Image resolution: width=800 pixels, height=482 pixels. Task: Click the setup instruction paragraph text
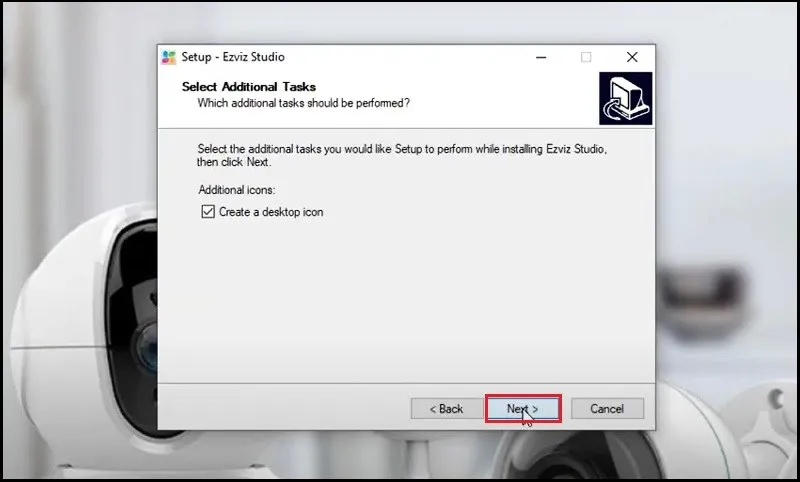coord(400,155)
